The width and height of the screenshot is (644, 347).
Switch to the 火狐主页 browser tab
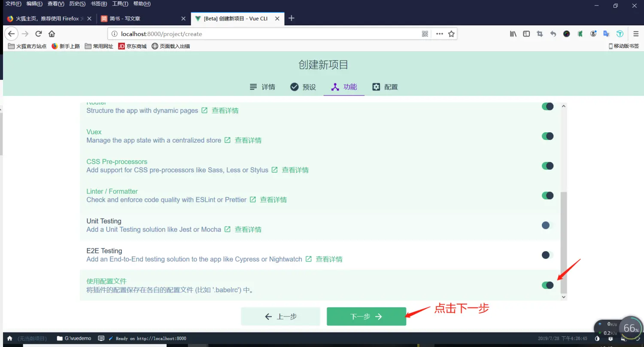49,18
